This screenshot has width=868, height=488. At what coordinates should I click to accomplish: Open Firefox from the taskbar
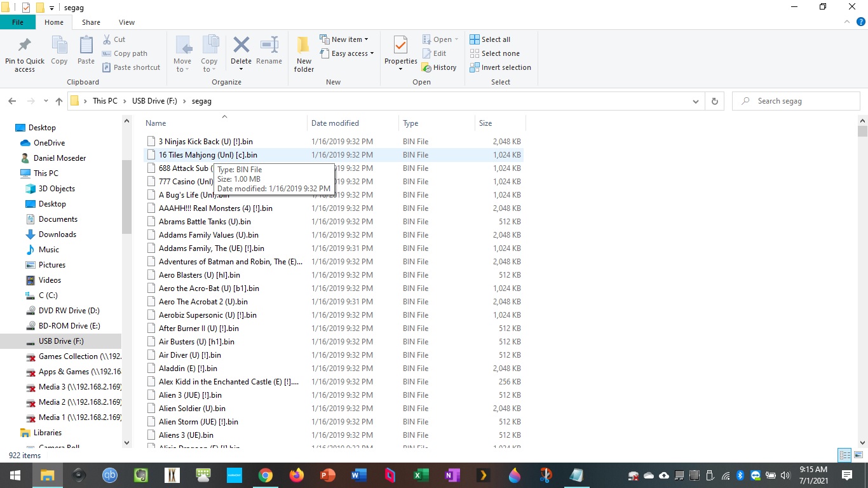point(296,475)
